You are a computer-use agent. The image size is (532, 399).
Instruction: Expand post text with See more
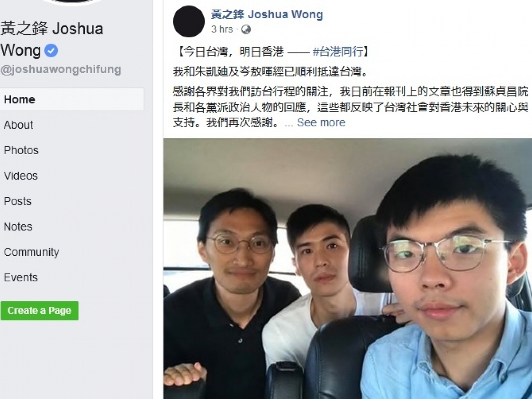click(321, 123)
